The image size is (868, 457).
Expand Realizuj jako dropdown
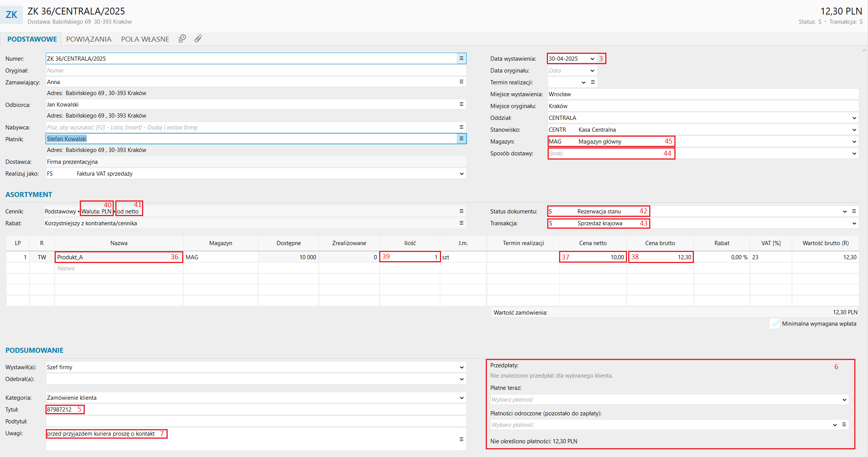tap(461, 174)
